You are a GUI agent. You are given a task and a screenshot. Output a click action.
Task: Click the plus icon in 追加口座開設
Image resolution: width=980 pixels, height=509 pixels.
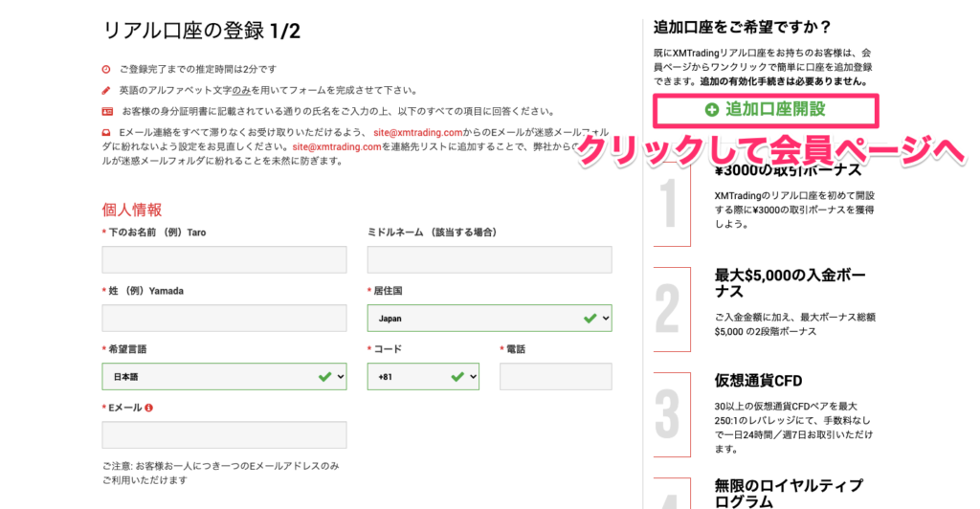click(x=711, y=110)
